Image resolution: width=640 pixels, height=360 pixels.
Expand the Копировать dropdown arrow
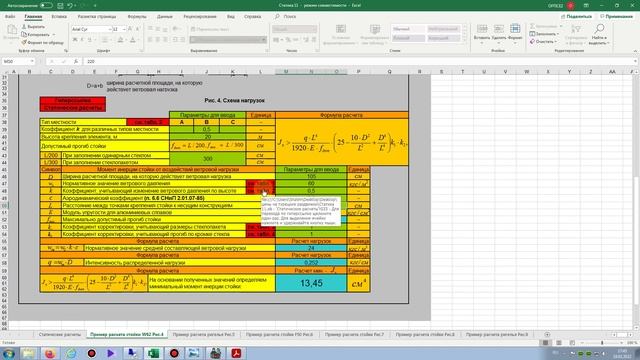tap(53, 35)
